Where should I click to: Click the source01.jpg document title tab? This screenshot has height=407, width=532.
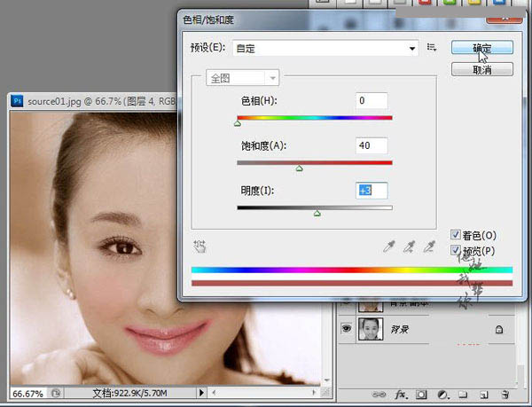tap(101, 101)
